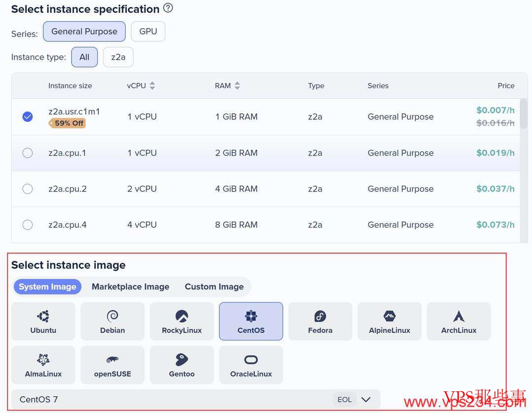Switch to the Marketplace Image tab
The image size is (532, 413).
130,287
